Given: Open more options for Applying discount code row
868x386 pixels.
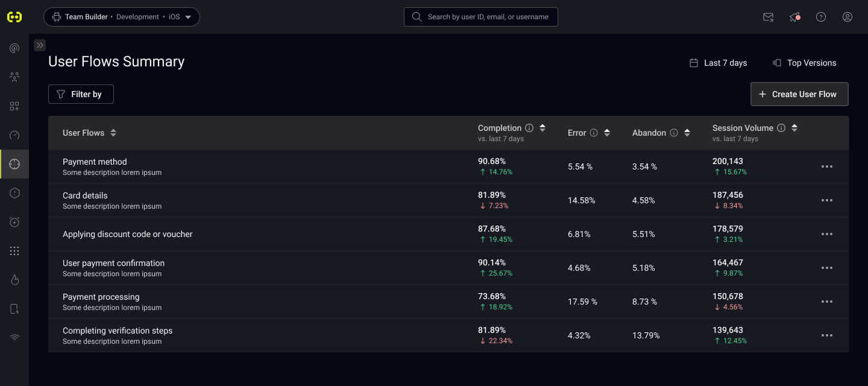Looking at the screenshot, I should coord(827,234).
